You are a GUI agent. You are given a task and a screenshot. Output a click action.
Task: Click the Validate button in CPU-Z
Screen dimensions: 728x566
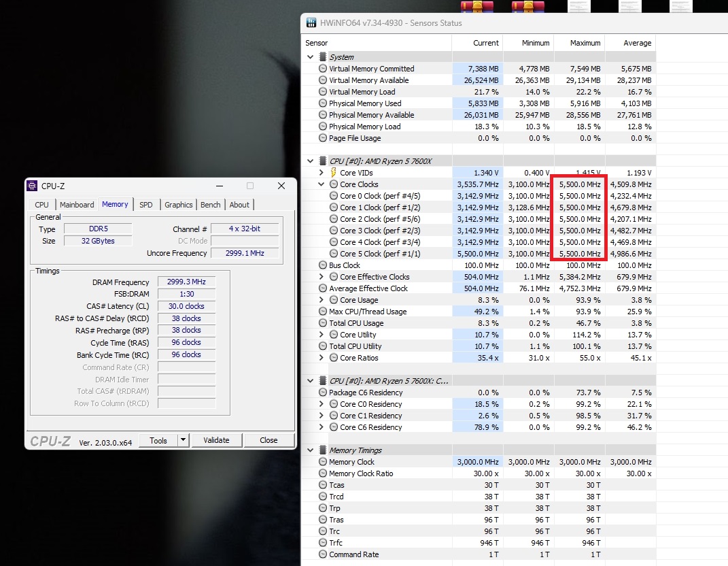[x=216, y=440]
